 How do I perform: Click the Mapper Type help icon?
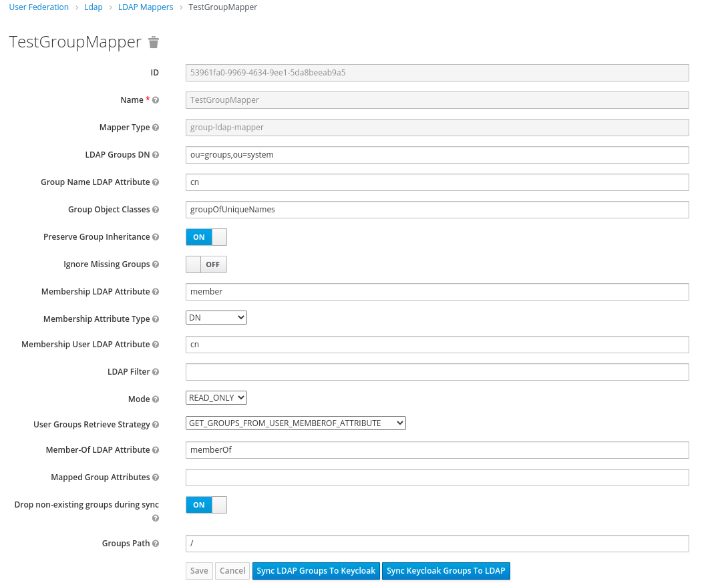(155, 127)
